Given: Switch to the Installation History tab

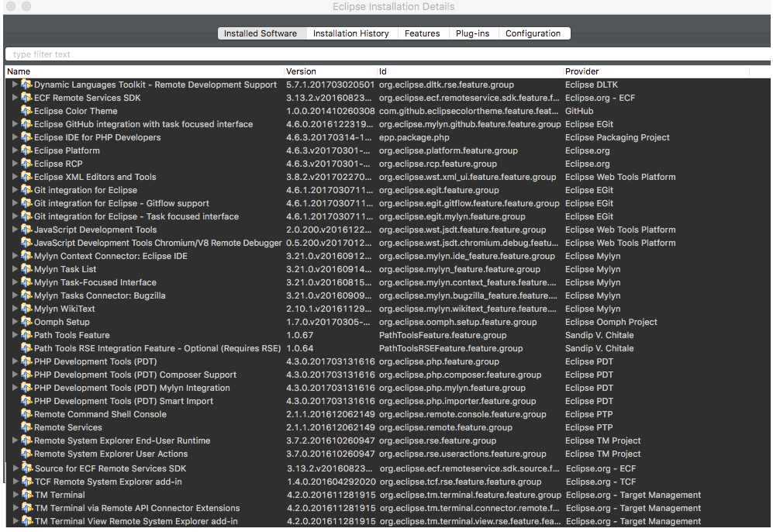Looking at the screenshot, I should click(x=351, y=33).
